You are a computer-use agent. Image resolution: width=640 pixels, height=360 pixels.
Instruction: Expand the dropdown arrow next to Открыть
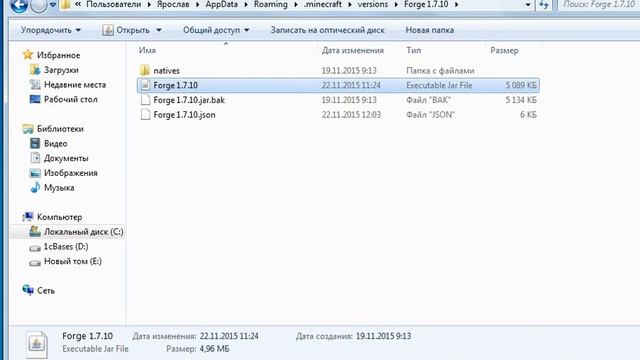159,30
